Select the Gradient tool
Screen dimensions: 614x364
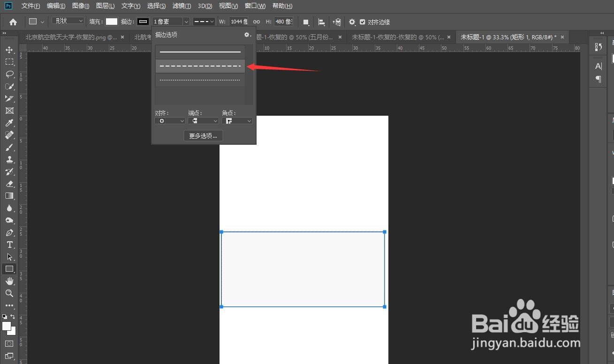(9, 196)
